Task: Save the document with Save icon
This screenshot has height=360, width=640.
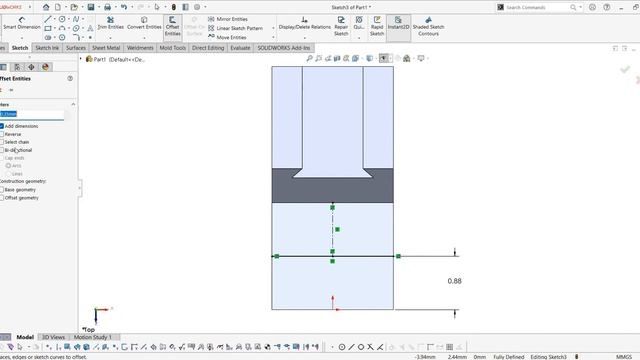Action: coord(91,7)
